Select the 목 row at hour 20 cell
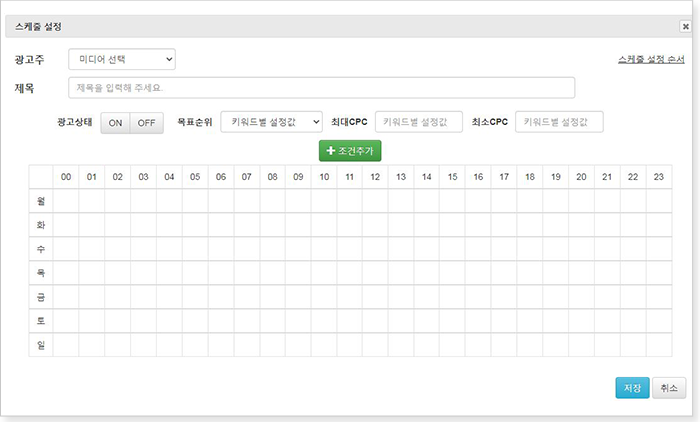 point(581,272)
